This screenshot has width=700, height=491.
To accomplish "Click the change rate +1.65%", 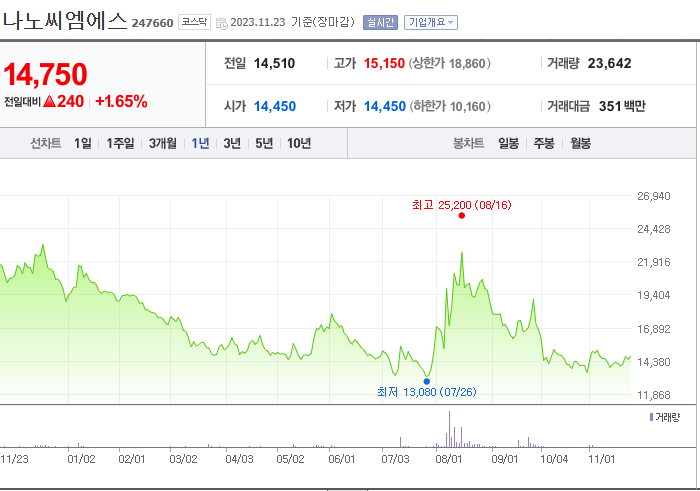I will click(x=121, y=101).
